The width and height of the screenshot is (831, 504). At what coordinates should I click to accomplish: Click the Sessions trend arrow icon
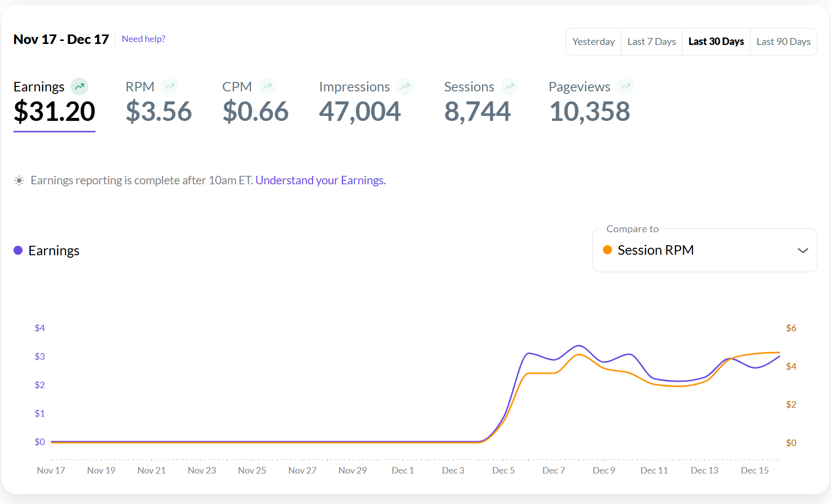(x=509, y=86)
